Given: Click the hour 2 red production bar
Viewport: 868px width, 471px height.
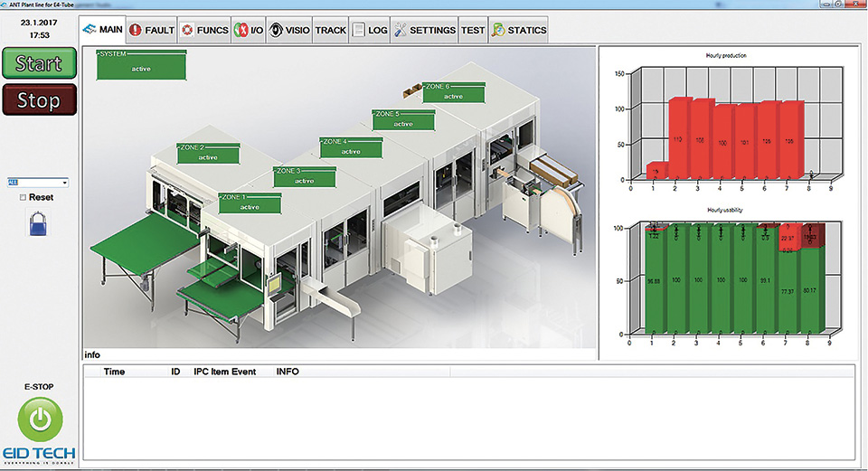Looking at the screenshot, I should click(x=679, y=137).
